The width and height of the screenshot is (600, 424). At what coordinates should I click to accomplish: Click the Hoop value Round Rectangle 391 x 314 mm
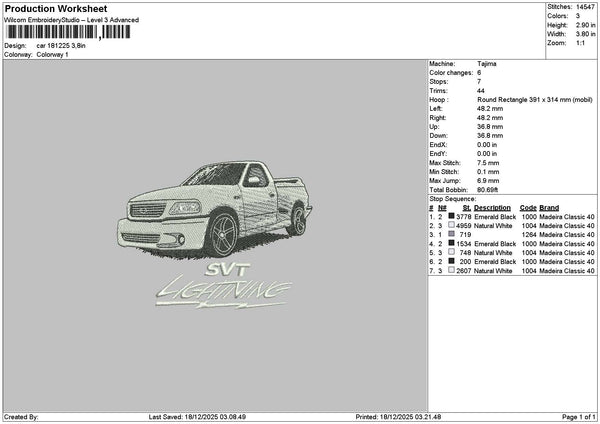(x=535, y=99)
